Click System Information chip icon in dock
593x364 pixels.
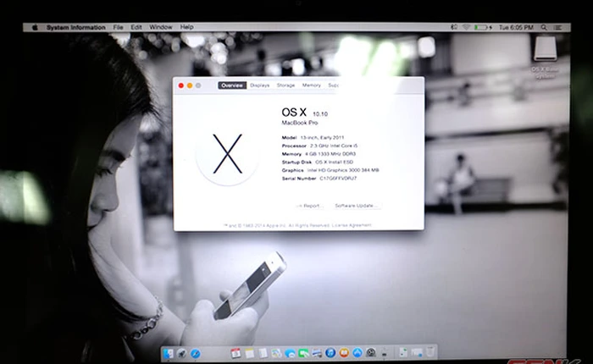(385, 353)
